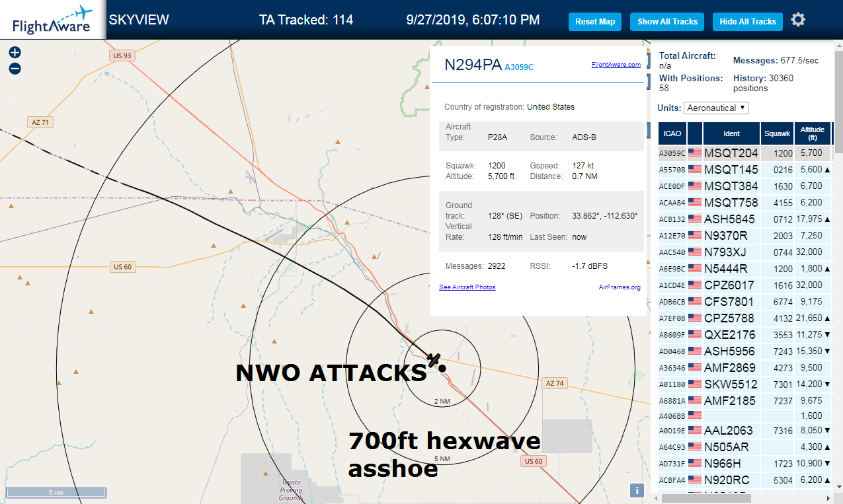Sort table by Altitude (ft) header
The height and width of the screenshot is (504, 843).
click(813, 133)
